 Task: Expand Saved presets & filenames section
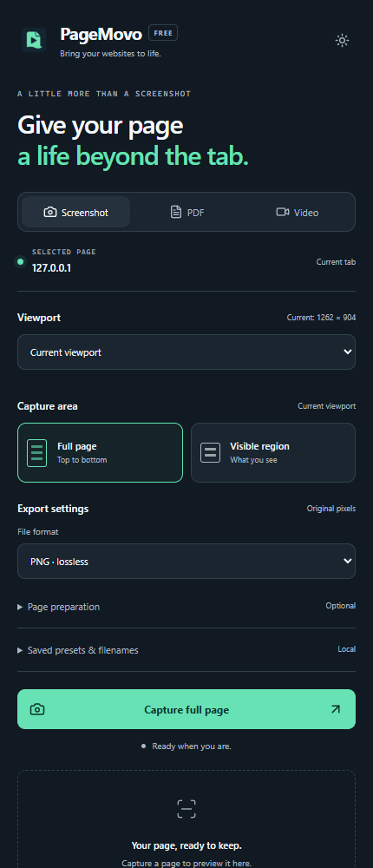[186, 650]
